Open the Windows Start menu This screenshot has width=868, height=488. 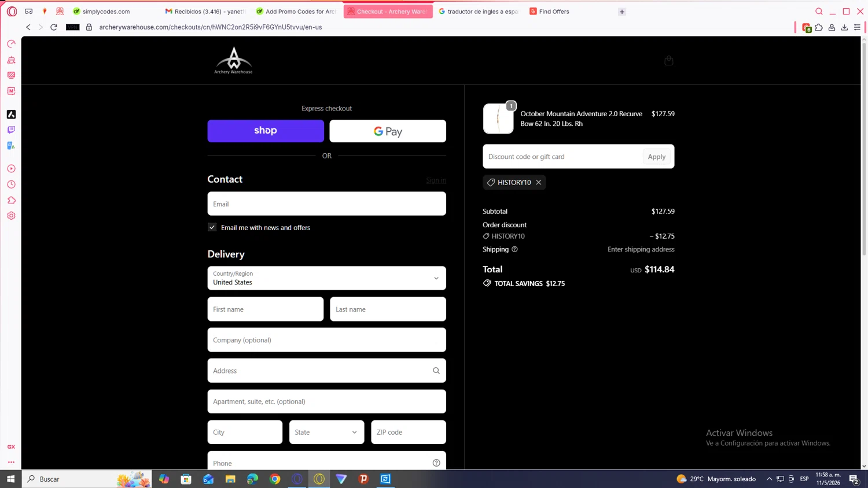pyautogui.click(x=10, y=479)
